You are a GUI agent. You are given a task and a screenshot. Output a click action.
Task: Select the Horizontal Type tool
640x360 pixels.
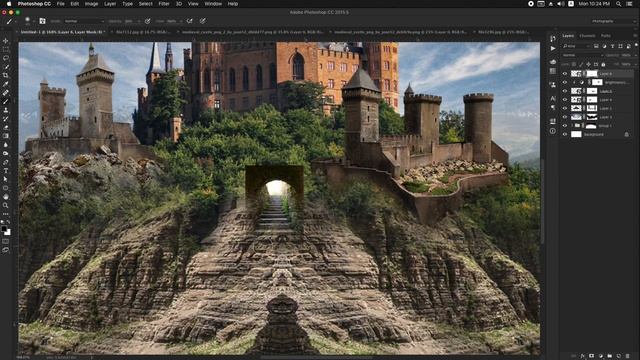click(x=6, y=171)
